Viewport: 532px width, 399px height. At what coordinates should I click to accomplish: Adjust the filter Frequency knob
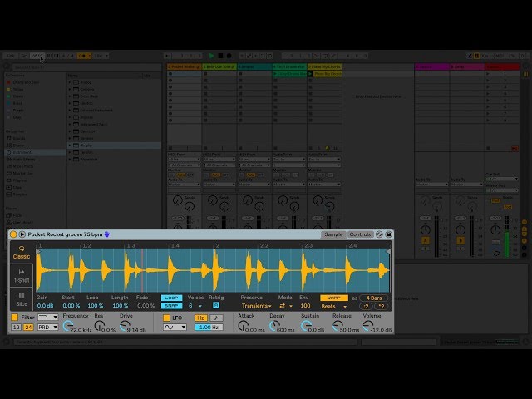tap(68, 326)
